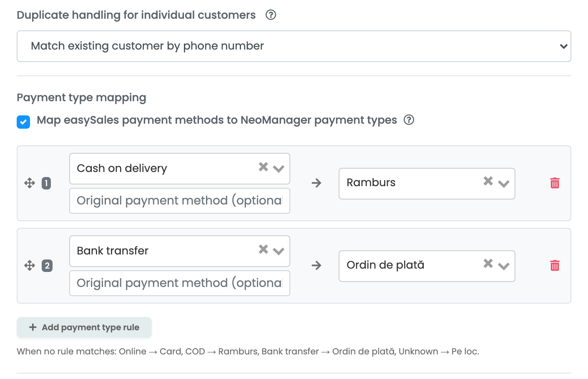Screen dimensions: 588x379
Task: Click the Payment type mapping heading
Action: 81,97
